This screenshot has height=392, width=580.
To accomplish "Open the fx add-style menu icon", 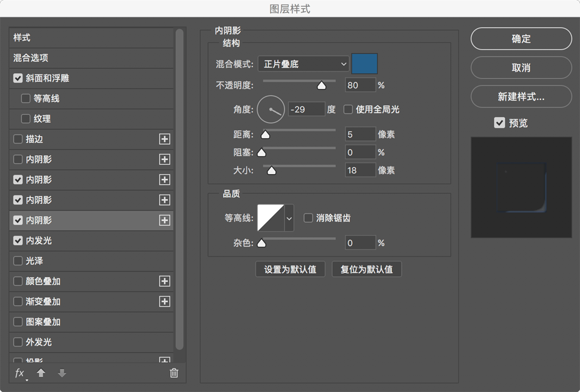I will point(20,374).
